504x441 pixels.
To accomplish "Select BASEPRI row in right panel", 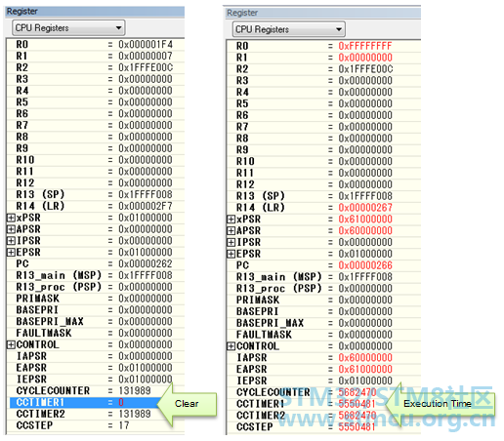I will click(323, 311).
